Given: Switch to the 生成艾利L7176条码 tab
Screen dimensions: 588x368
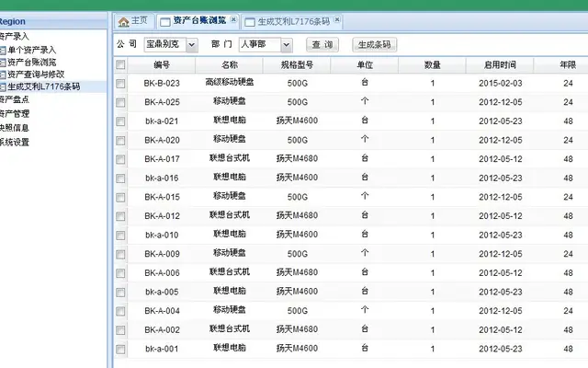Looking at the screenshot, I should tap(293, 21).
